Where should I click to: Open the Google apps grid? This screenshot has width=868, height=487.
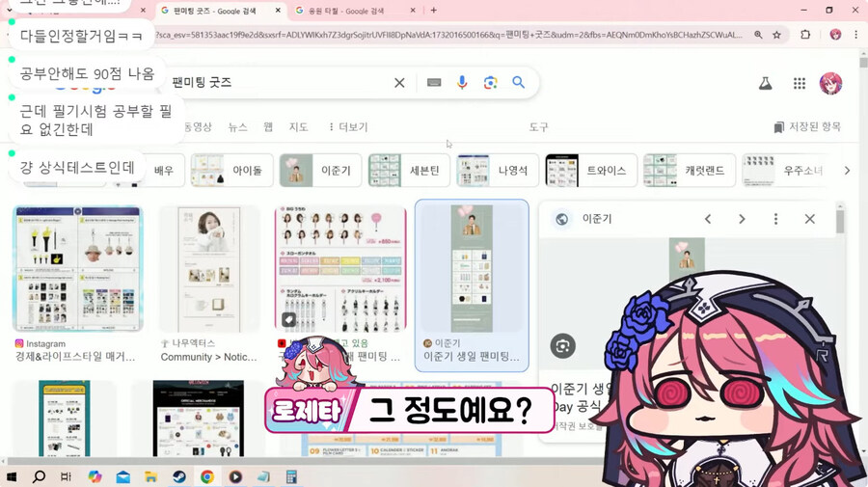pyautogui.click(x=799, y=84)
